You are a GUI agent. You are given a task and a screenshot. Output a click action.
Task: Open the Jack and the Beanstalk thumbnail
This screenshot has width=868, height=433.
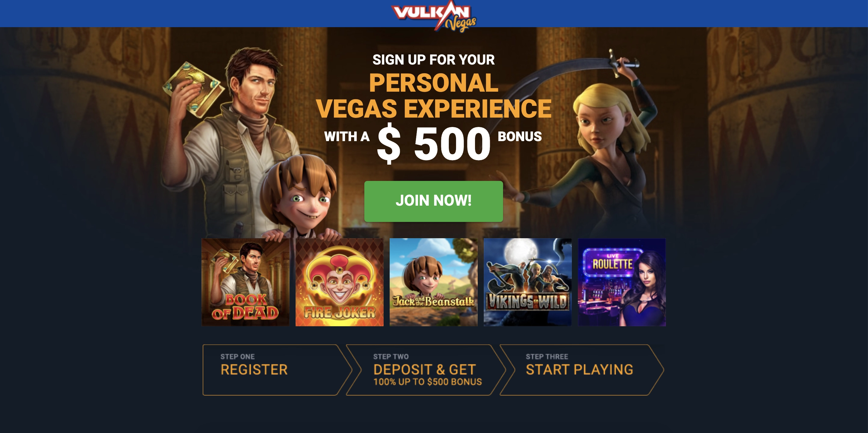click(433, 282)
